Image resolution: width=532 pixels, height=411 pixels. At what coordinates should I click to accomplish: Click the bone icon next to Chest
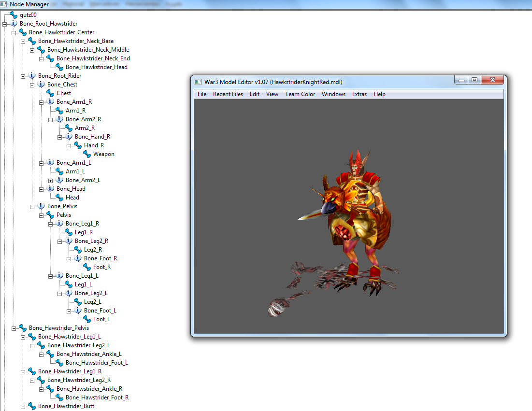point(50,93)
